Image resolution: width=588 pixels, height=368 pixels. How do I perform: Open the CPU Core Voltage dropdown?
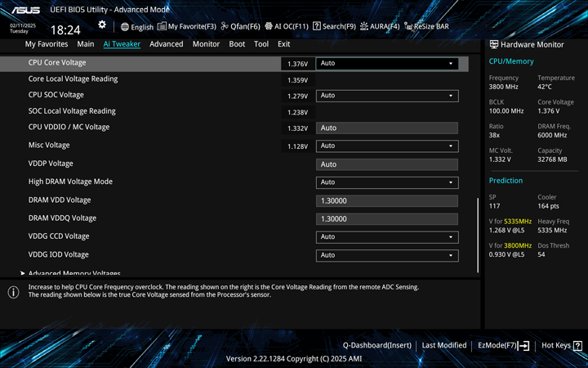(386, 63)
